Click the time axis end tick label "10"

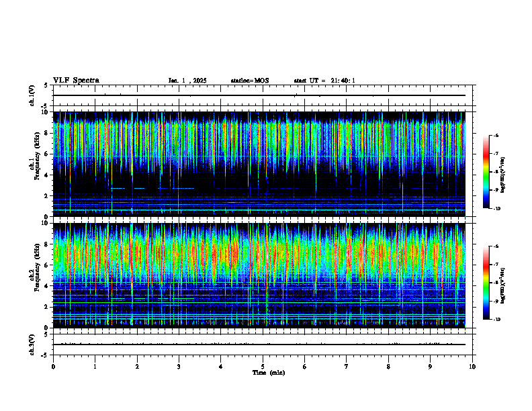coord(472,367)
